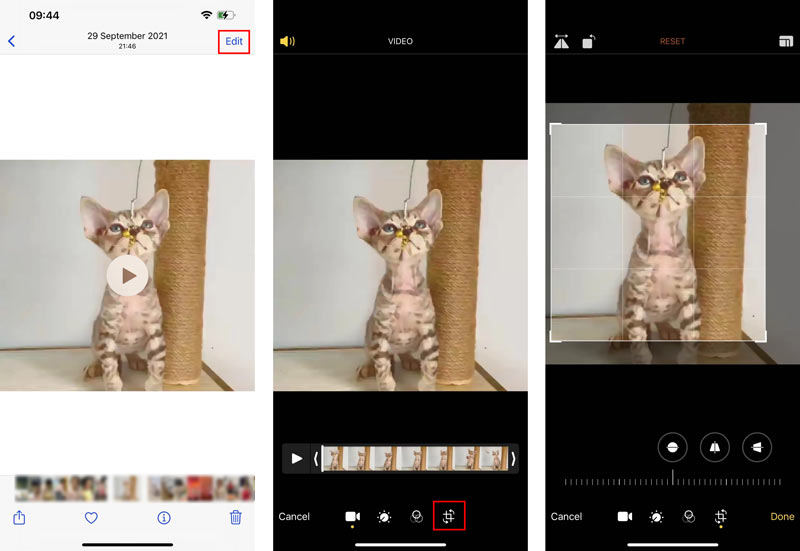This screenshot has height=551, width=800.
Task: Tap Edit in the photo viewer screen
Action: 234,41
